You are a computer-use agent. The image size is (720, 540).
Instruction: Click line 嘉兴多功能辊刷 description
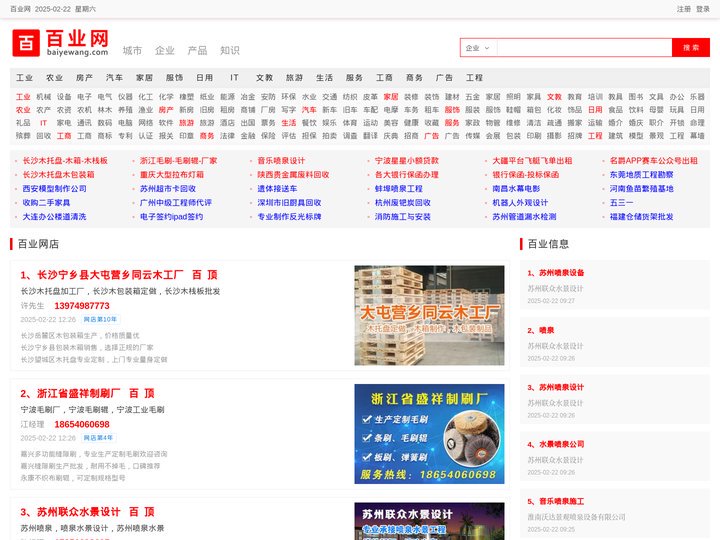(x=94, y=454)
